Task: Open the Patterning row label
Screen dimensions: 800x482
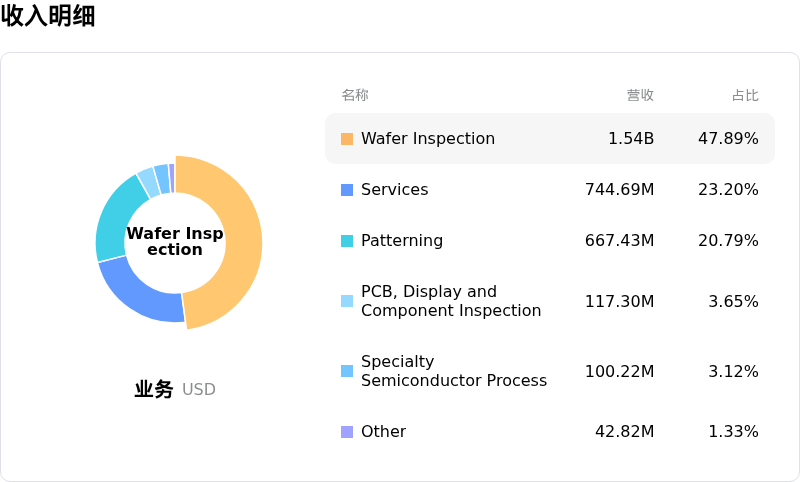Action: 401,241
